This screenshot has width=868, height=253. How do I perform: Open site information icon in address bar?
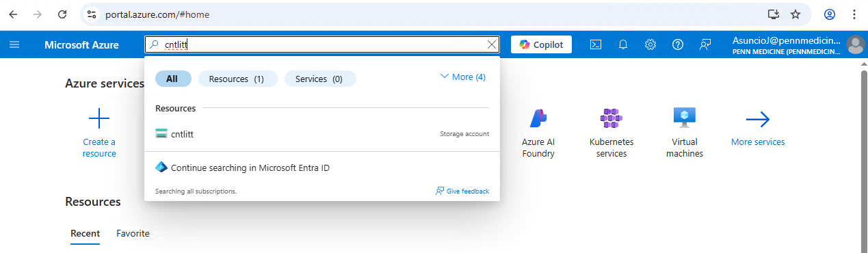tap(92, 14)
